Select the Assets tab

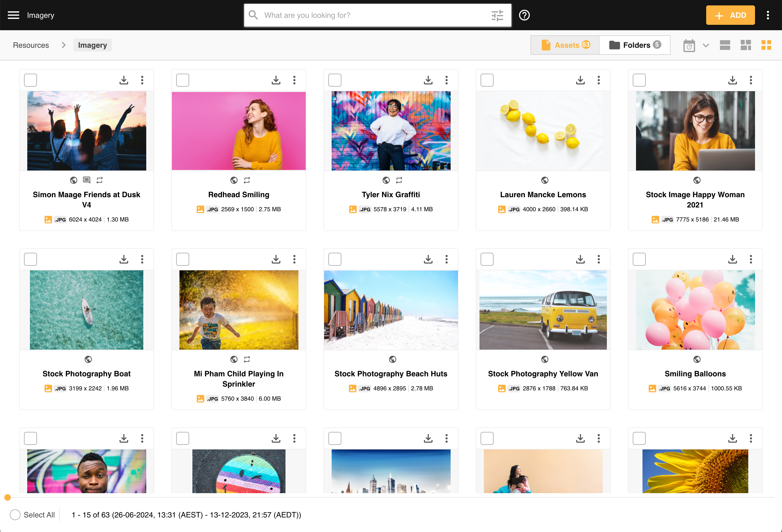(x=565, y=45)
